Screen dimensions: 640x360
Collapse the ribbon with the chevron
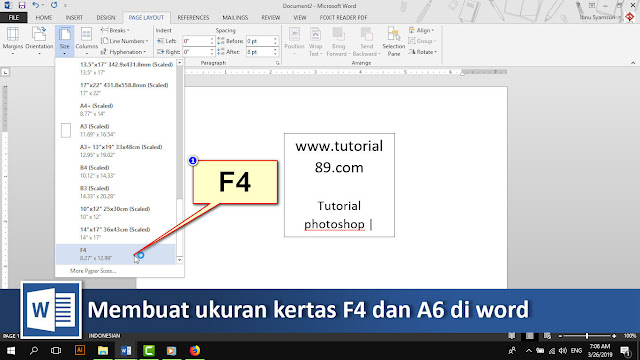(x=633, y=63)
